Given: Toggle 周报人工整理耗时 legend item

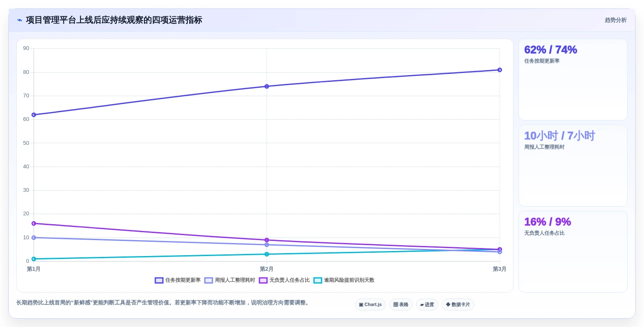Looking at the screenshot, I should pyautogui.click(x=230, y=280).
